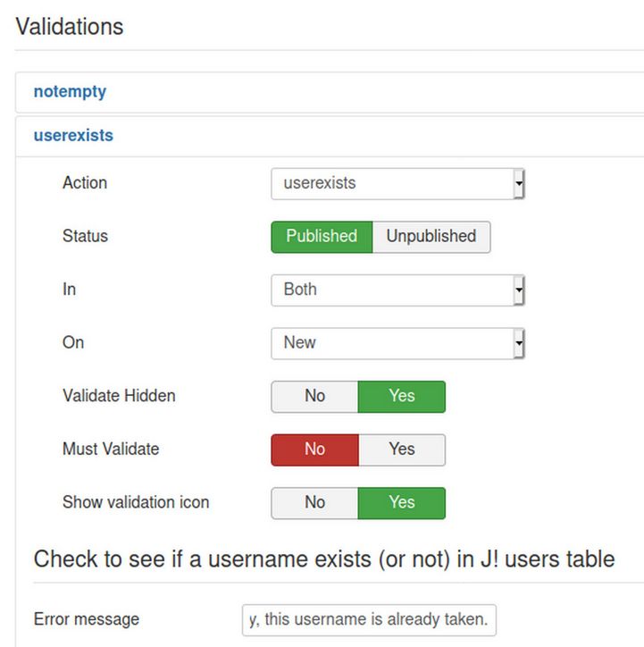Viewport: 644px width, 647px height.
Task: Click the On dropdown arrow
Action: click(519, 343)
